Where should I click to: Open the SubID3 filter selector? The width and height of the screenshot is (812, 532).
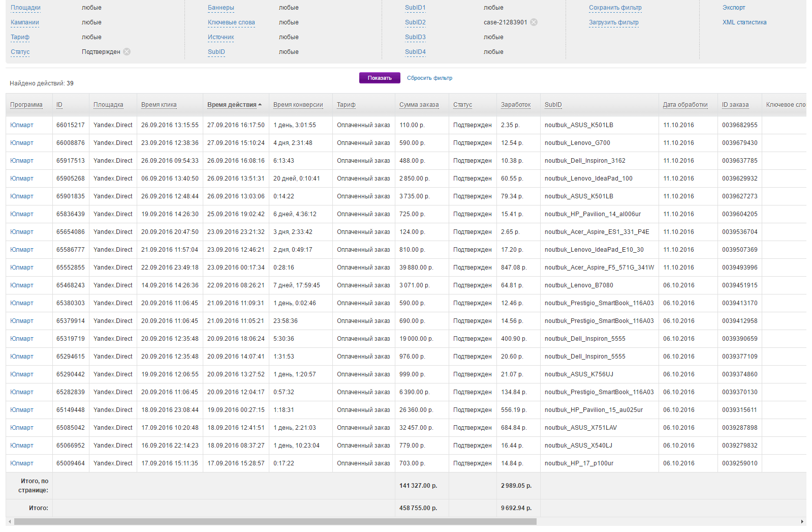click(x=415, y=37)
